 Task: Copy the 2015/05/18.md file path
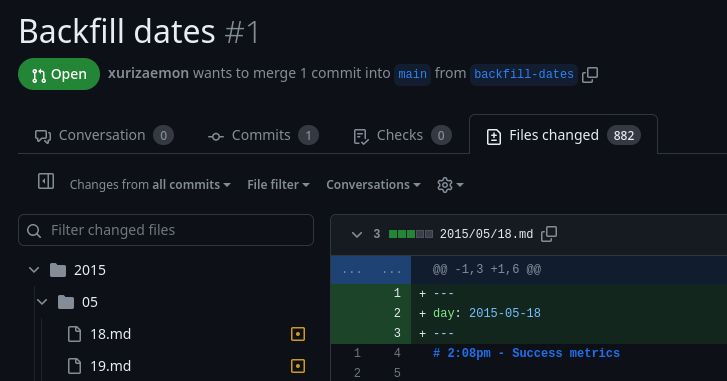pos(549,234)
